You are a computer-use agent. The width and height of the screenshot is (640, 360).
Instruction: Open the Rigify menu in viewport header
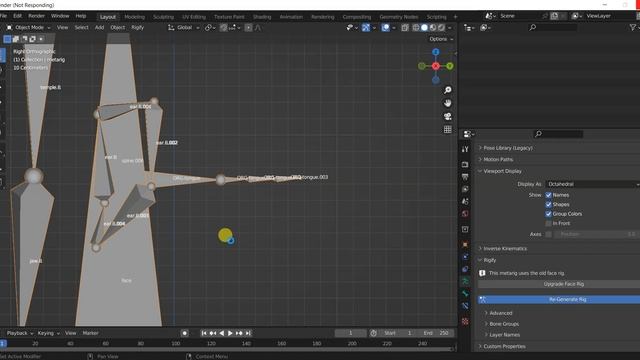pyautogui.click(x=138, y=27)
